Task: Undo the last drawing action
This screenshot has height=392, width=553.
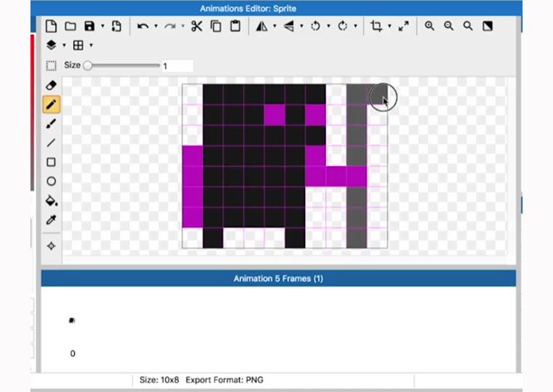Action: pyautogui.click(x=143, y=26)
